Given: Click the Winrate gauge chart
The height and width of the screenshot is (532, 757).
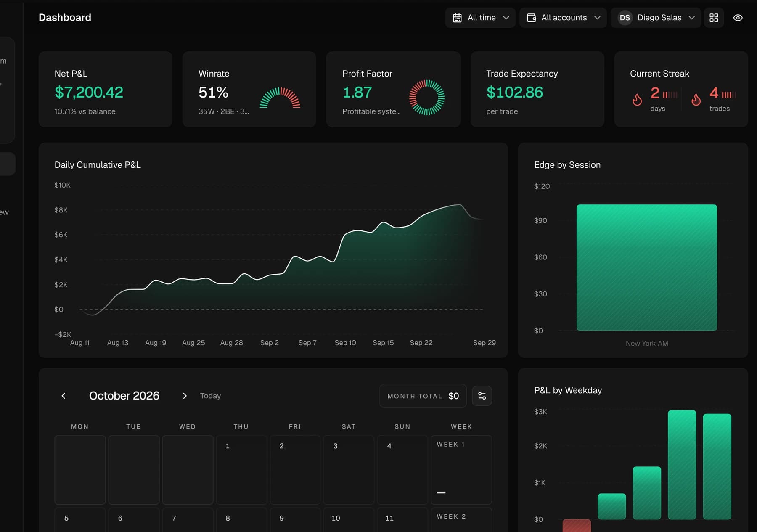Looking at the screenshot, I should [x=280, y=98].
